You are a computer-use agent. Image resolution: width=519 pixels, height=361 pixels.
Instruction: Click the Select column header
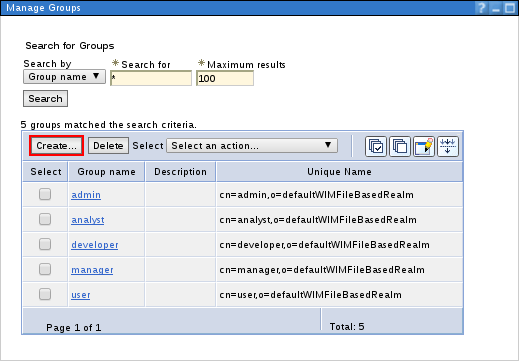point(45,172)
